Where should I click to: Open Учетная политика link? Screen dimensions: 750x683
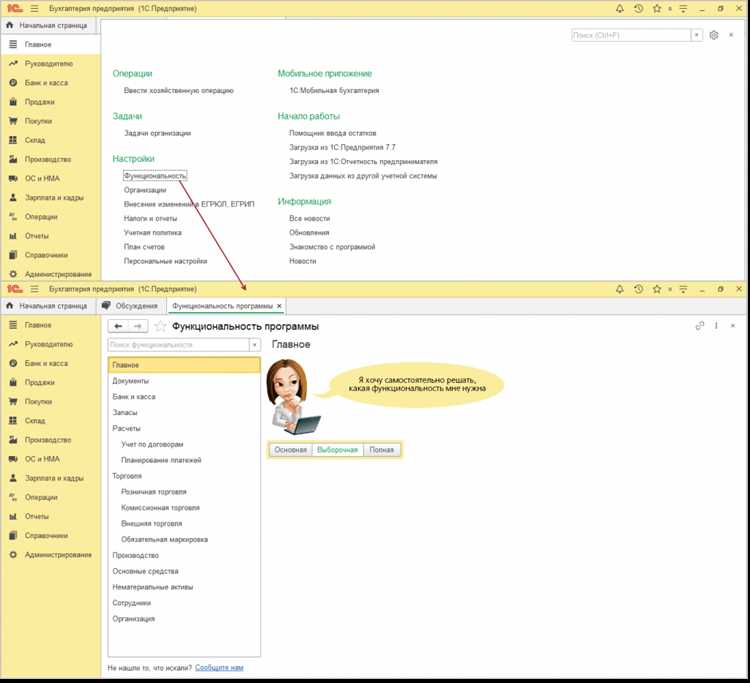coord(153,232)
